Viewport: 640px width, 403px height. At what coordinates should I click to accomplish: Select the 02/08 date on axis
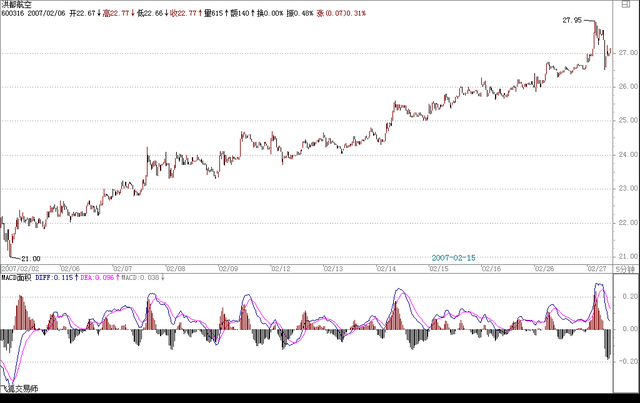pyautogui.click(x=176, y=269)
